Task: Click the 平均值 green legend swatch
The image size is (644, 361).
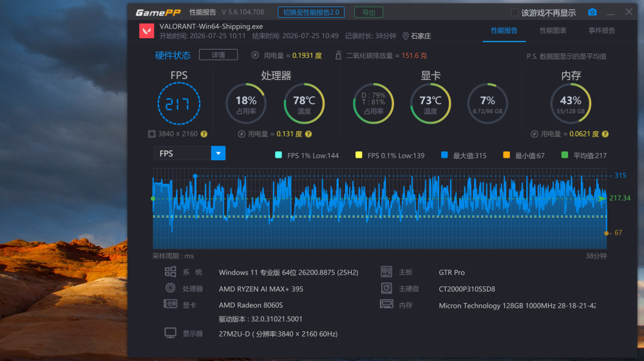Action: (x=565, y=154)
